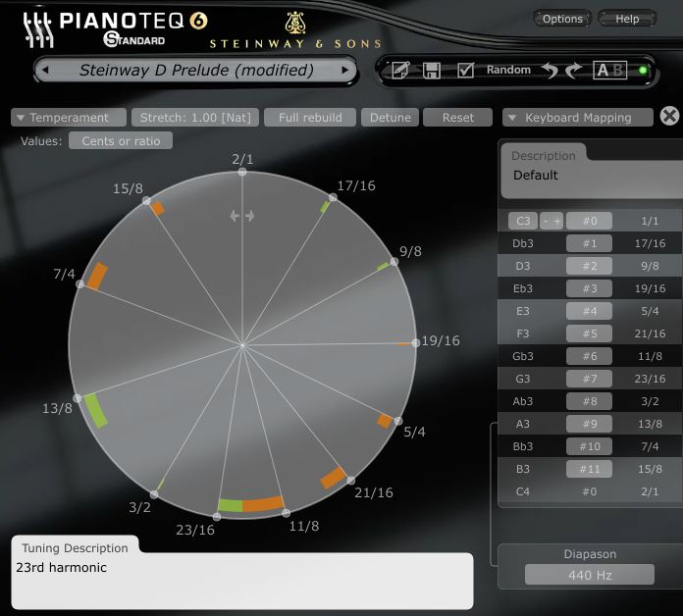683x616 pixels.
Task: Click Stretch: 1.00 [Nat] button
Action: point(195,118)
